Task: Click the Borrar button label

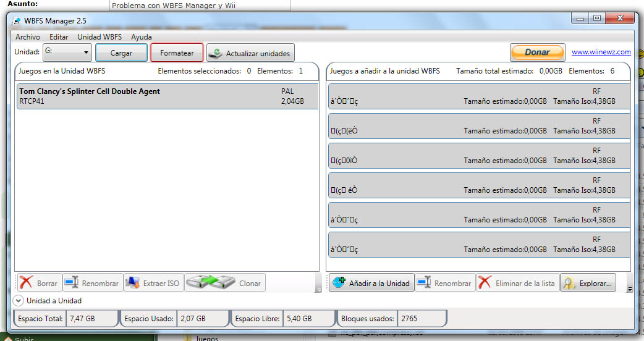Action: tap(47, 284)
